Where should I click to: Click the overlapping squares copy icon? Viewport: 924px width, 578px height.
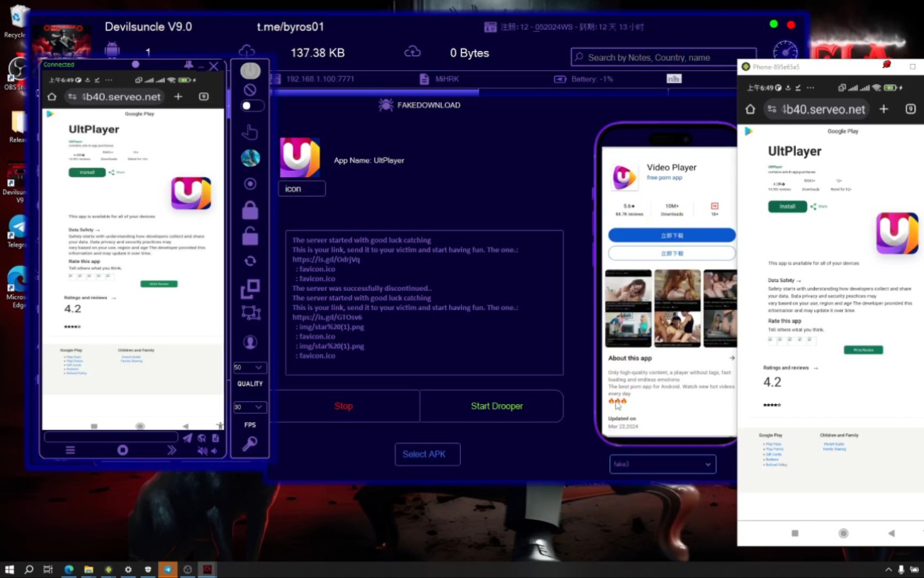click(250, 288)
